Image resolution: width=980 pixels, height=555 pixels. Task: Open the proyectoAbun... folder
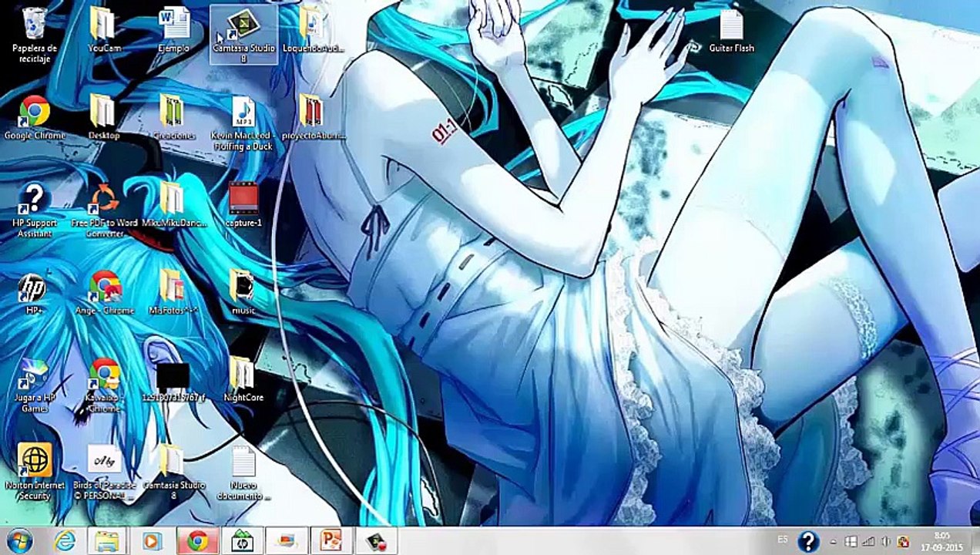313,117
